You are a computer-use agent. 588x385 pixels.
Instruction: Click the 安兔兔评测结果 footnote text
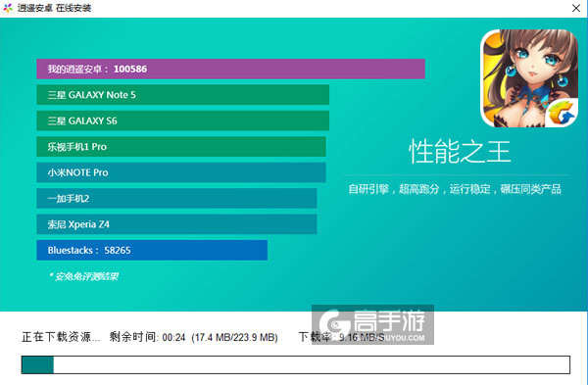pyautogui.click(x=83, y=276)
